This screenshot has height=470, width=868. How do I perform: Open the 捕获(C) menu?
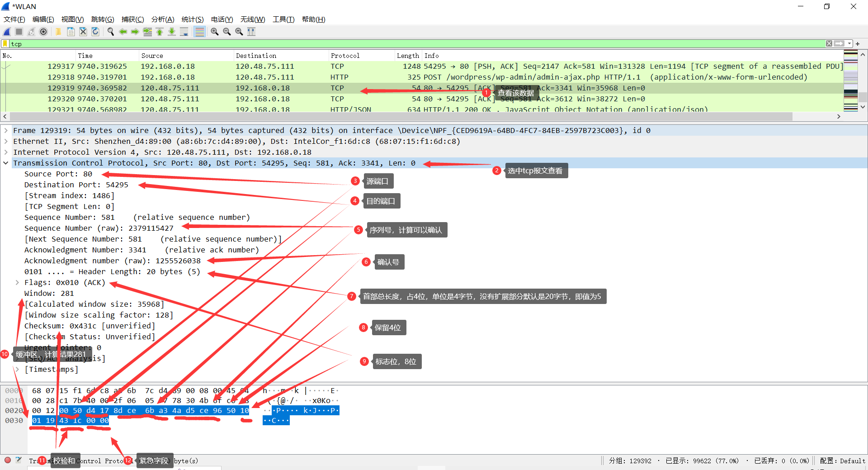pyautogui.click(x=132, y=19)
